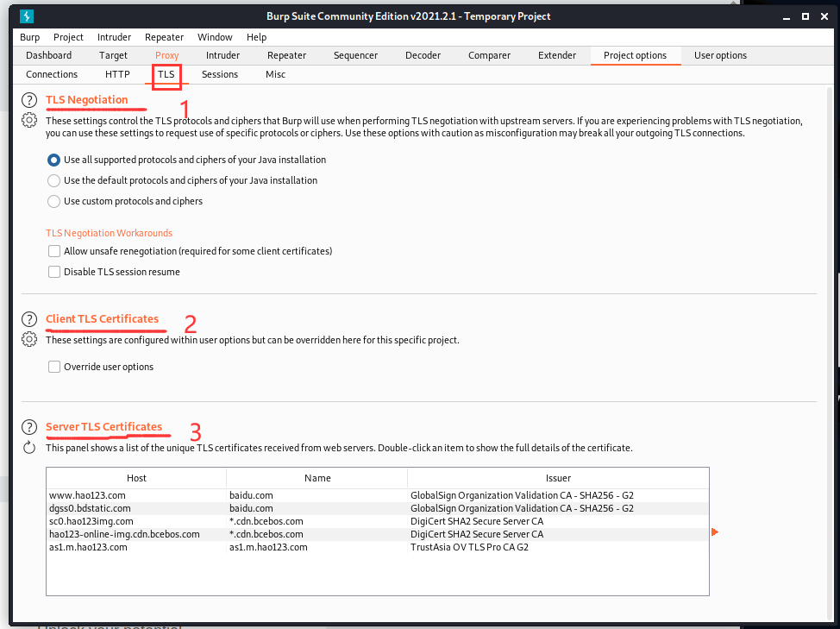This screenshot has height=629, width=840.
Task: Open the Misc sub-tab
Action: click(275, 74)
